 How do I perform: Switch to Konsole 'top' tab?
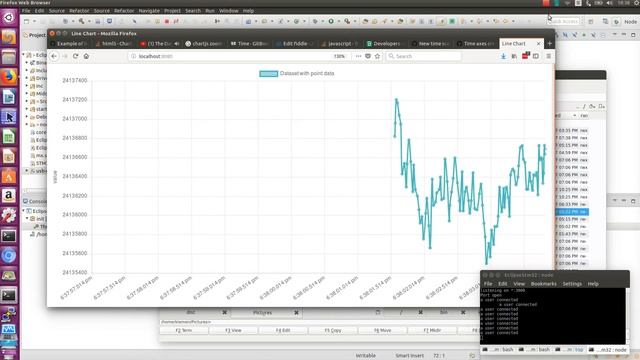point(571,350)
